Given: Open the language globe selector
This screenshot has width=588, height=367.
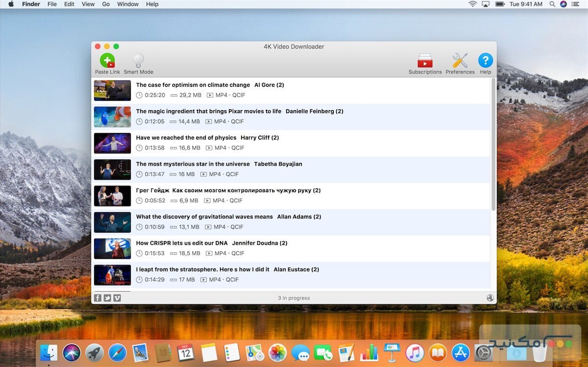Looking at the screenshot, I should tap(490, 297).
